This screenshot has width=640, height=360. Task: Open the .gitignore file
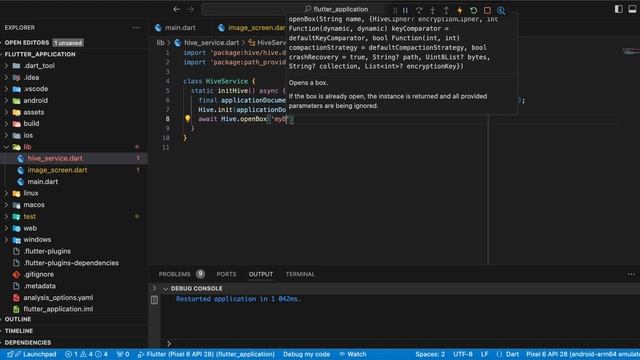39,274
